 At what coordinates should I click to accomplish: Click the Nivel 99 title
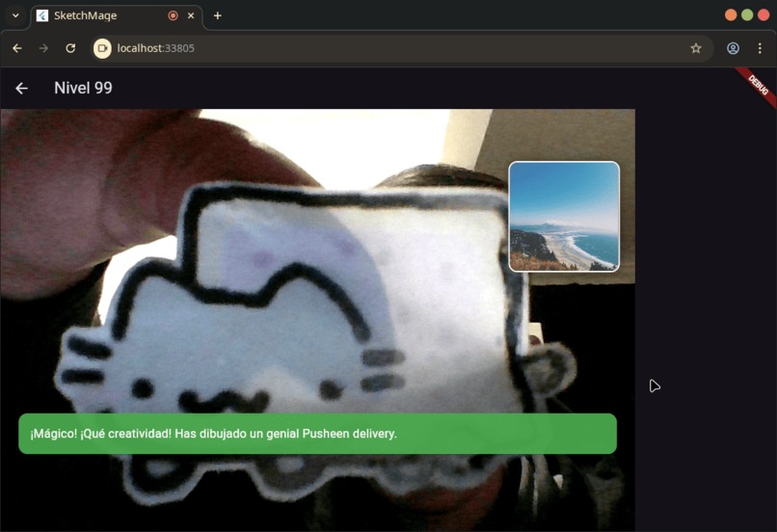[83, 88]
